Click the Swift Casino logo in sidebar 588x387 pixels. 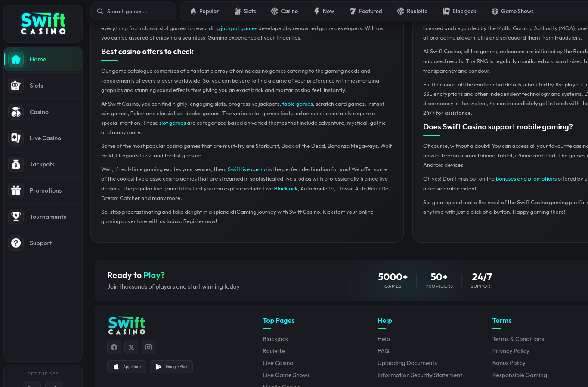43,24
